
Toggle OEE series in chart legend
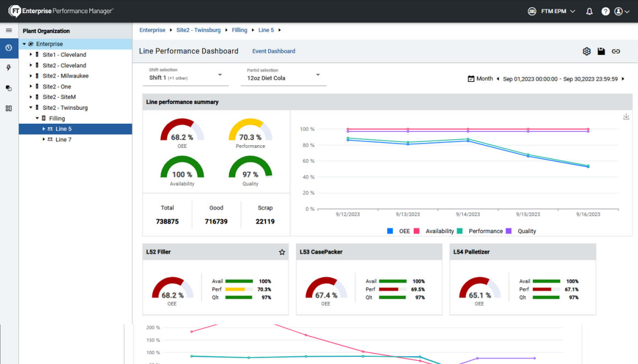click(398, 231)
